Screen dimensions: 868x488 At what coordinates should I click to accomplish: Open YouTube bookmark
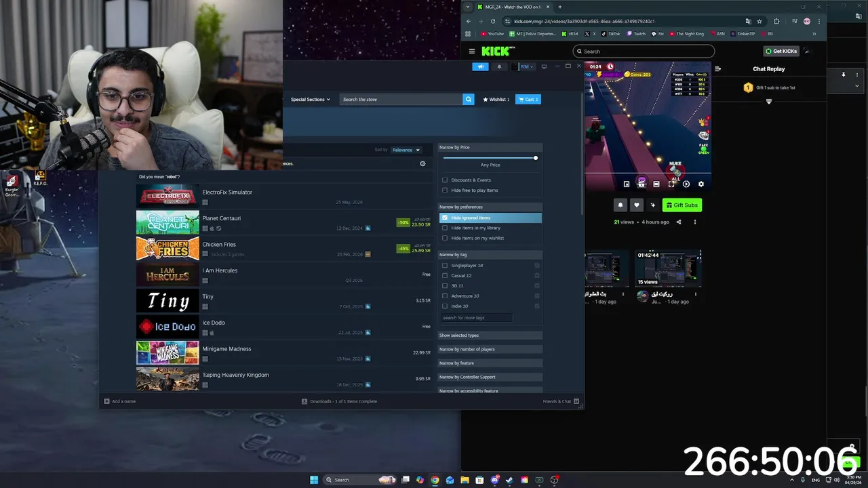tap(492, 34)
